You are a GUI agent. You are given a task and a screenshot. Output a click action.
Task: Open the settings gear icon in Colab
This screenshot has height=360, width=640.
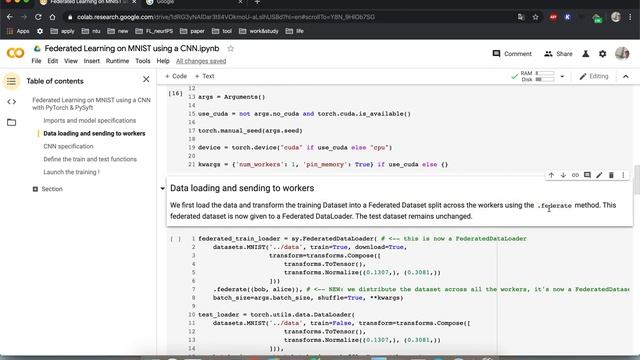pyautogui.click(x=602, y=54)
